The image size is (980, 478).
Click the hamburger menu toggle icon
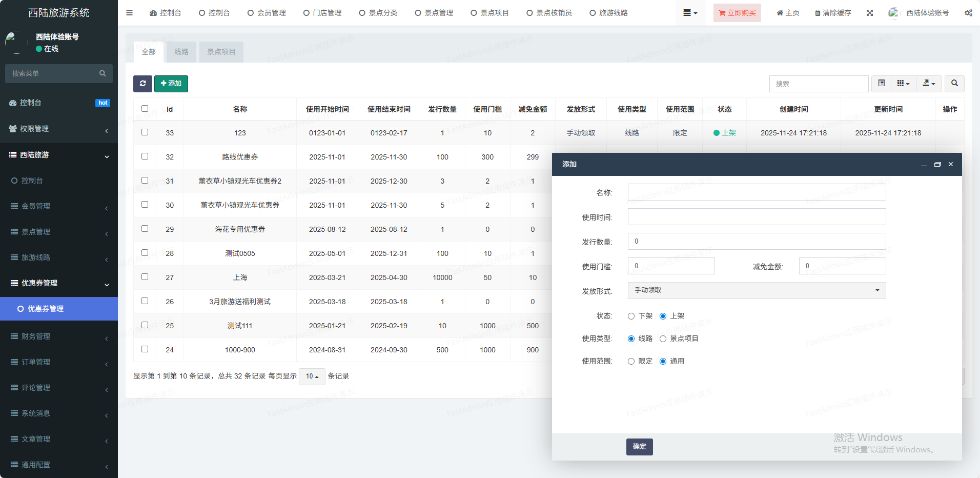tap(129, 13)
